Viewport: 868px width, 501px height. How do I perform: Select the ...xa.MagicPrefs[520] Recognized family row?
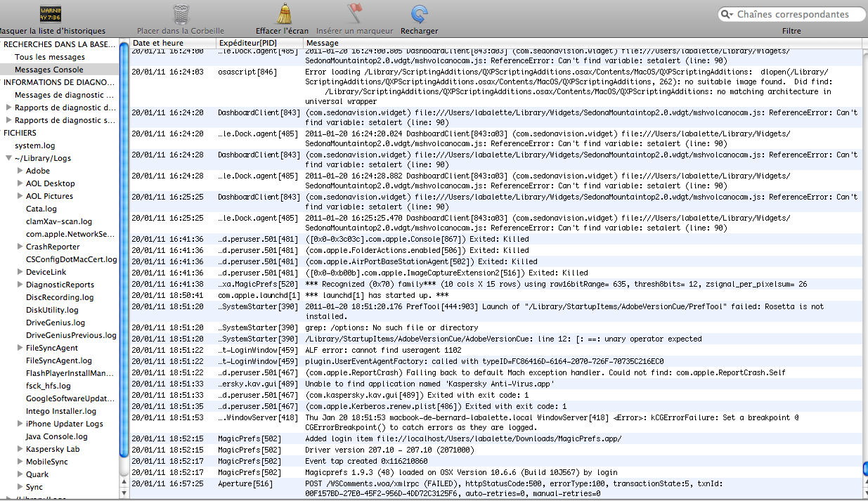(x=495, y=284)
